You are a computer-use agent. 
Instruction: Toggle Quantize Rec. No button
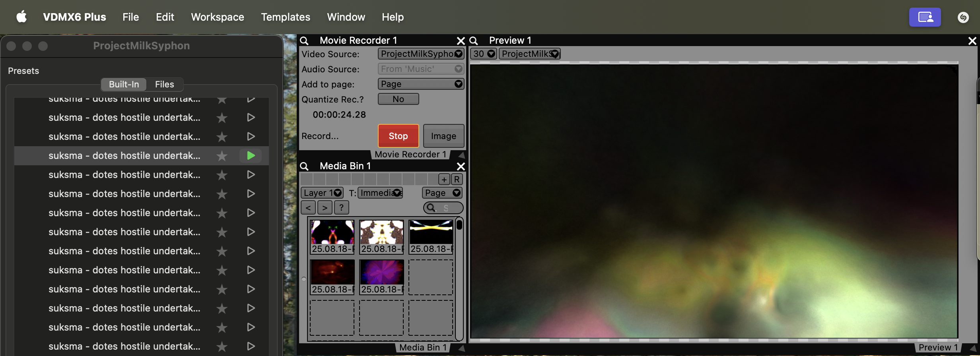coord(399,99)
